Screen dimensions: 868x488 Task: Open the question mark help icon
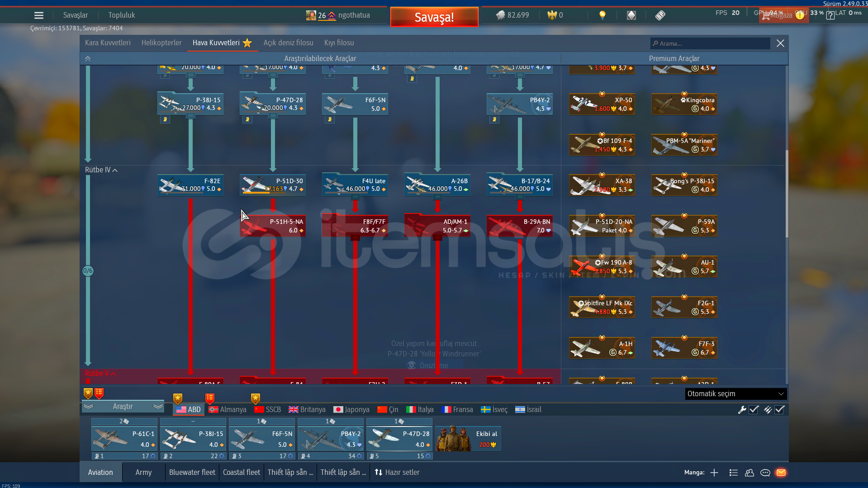[x=830, y=16]
